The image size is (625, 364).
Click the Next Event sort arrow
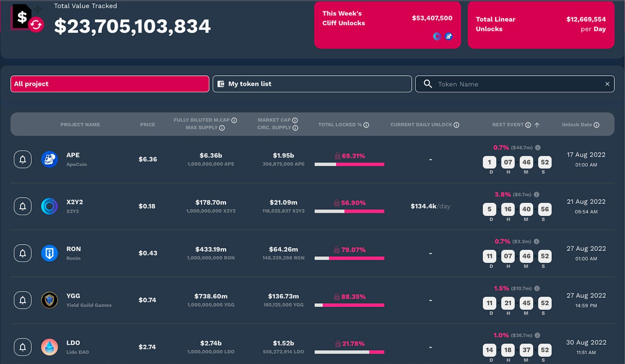coord(537,125)
